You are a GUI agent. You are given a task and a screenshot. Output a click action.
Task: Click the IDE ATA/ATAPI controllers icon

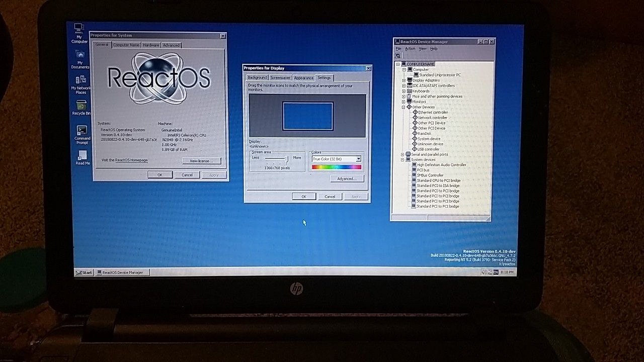pyautogui.click(x=410, y=85)
